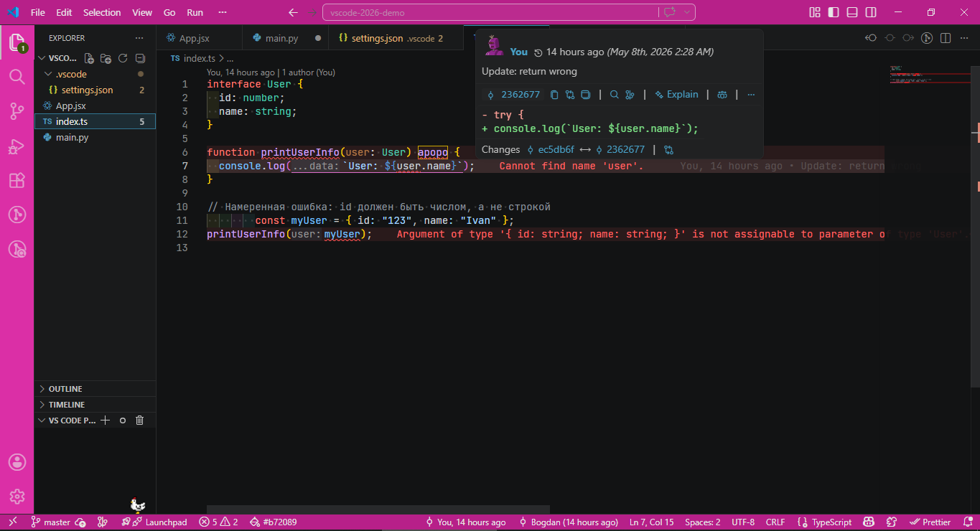Go back using the navigation arrow
The image size is (980, 531).
coord(292,12)
